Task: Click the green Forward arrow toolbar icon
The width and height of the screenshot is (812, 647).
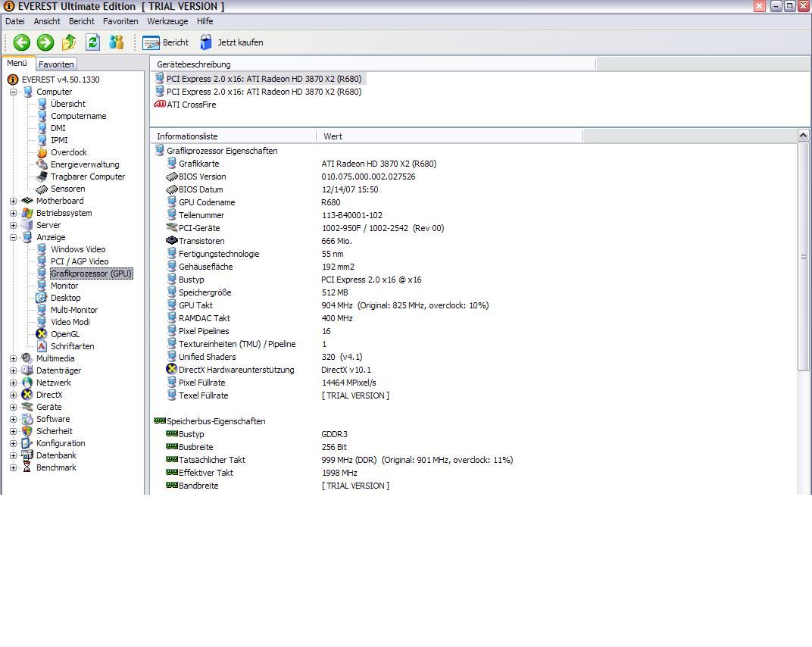Action: pyautogui.click(x=45, y=42)
